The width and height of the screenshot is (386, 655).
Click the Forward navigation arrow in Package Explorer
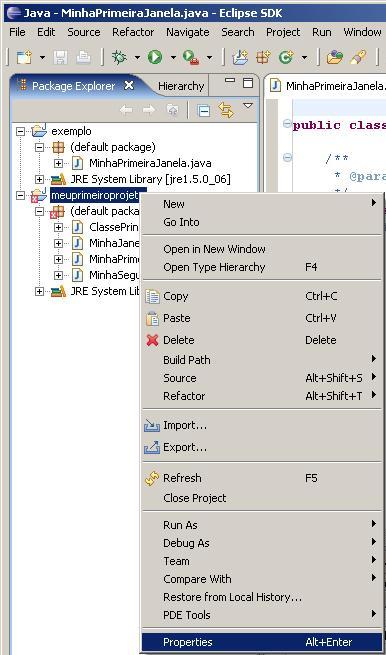tap(149, 110)
